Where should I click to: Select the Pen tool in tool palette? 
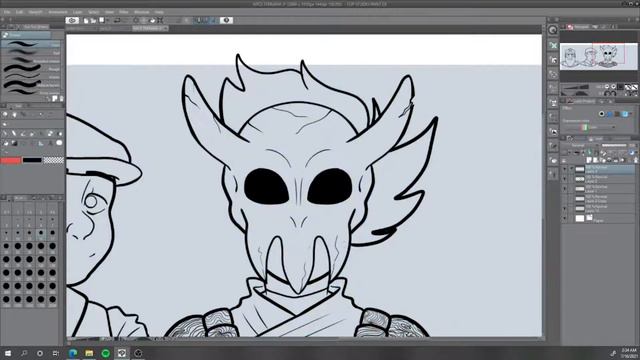point(5,133)
